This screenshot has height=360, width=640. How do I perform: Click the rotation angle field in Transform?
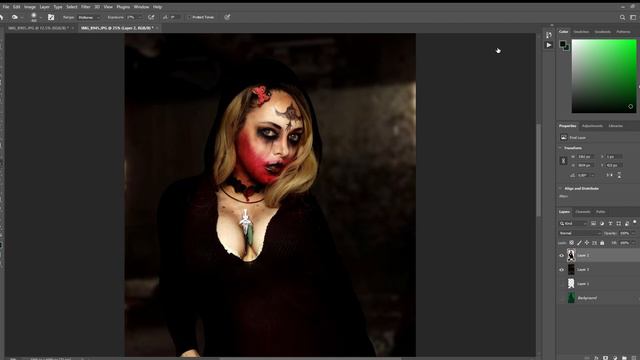(x=584, y=175)
